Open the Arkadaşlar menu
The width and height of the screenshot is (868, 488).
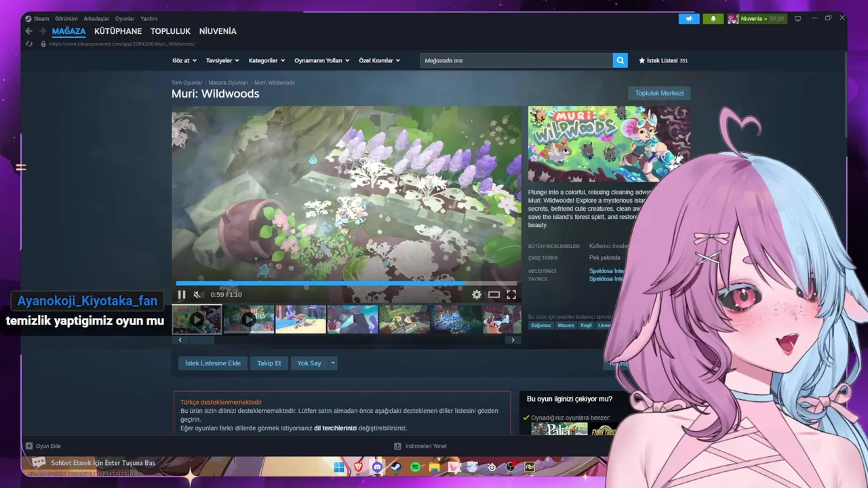coord(97,19)
